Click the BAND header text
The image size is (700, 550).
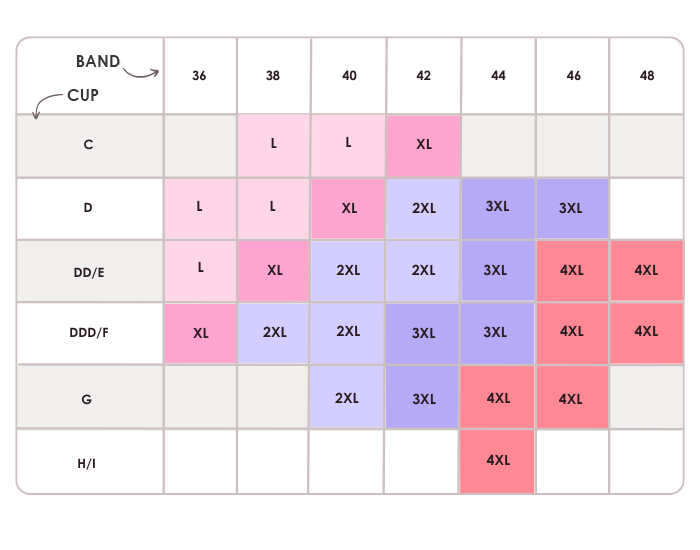point(98,62)
